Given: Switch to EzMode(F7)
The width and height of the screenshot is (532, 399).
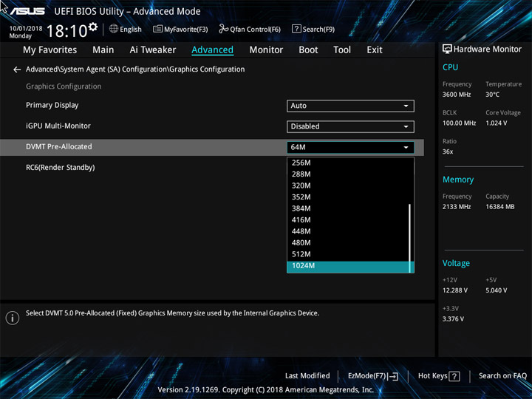Looking at the screenshot, I should click(373, 376).
